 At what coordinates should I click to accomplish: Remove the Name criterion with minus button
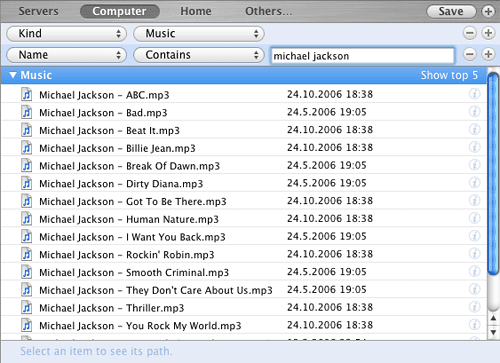[470, 54]
